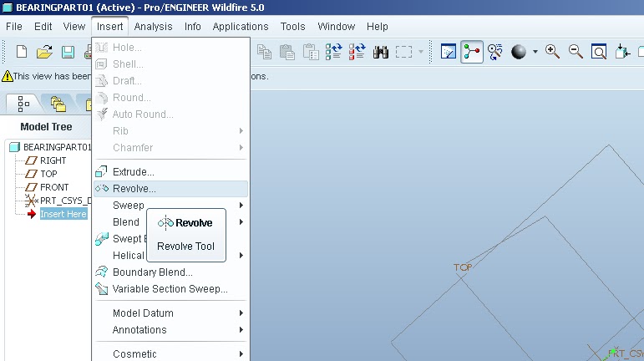This screenshot has width=644, height=361.
Task: Redraw the current view icon
Action: tap(448, 52)
